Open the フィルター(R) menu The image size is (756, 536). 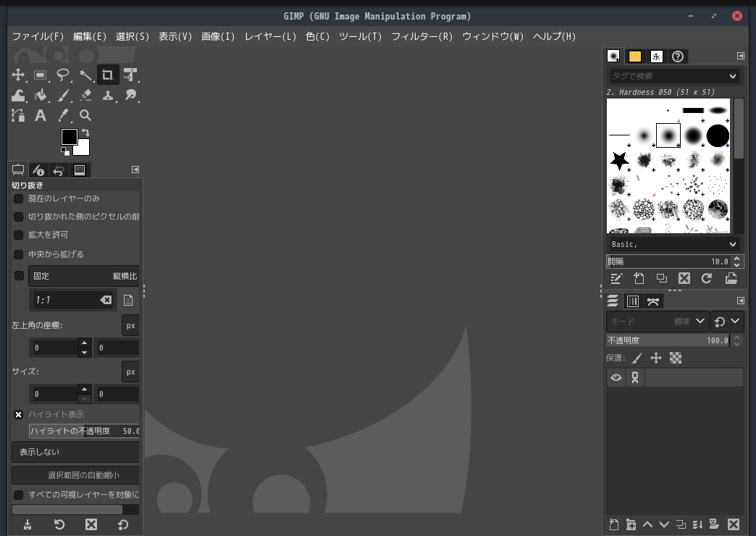(x=421, y=36)
